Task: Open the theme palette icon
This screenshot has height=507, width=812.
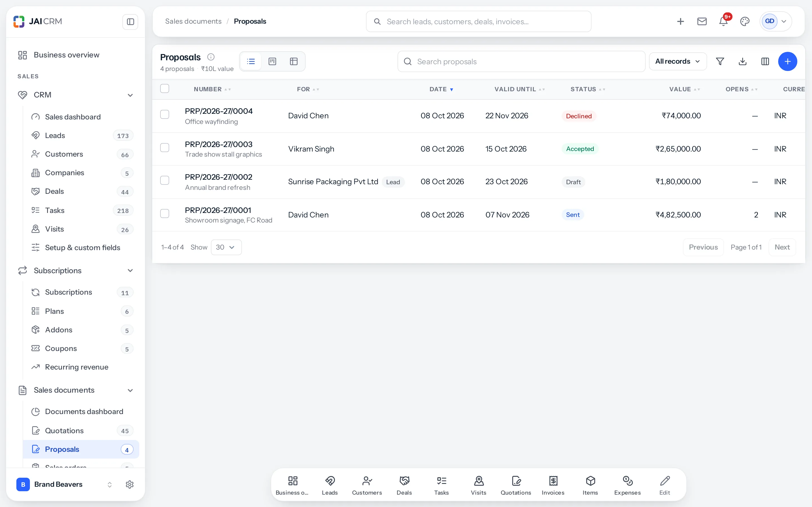Action: [745, 21]
